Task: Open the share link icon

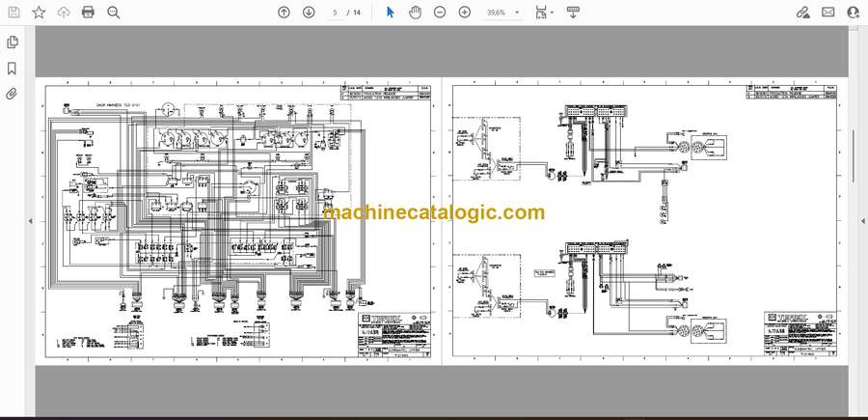Action: coord(803,13)
